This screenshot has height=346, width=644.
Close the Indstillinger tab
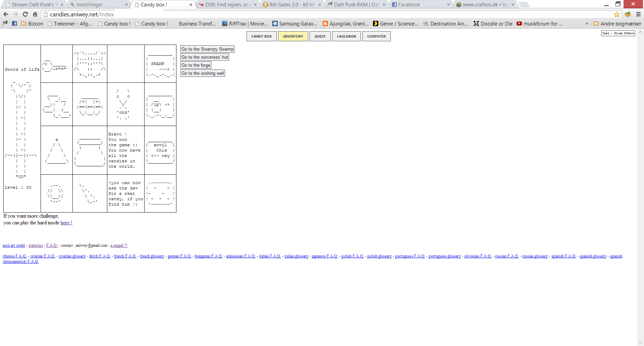coord(126,5)
